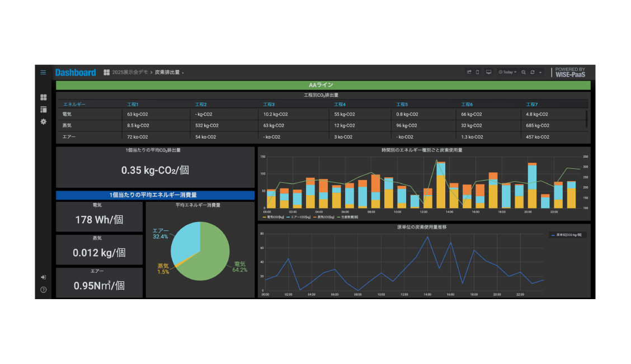Click the sign-in icon at sidebar bottom
The width and height of the screenshot is (631, 364).
pos(44,277)
